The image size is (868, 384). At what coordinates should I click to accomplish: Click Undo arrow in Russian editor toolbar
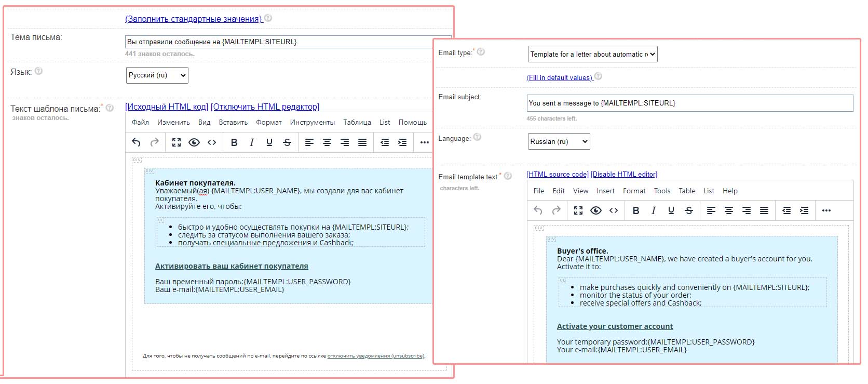(136, 142)
